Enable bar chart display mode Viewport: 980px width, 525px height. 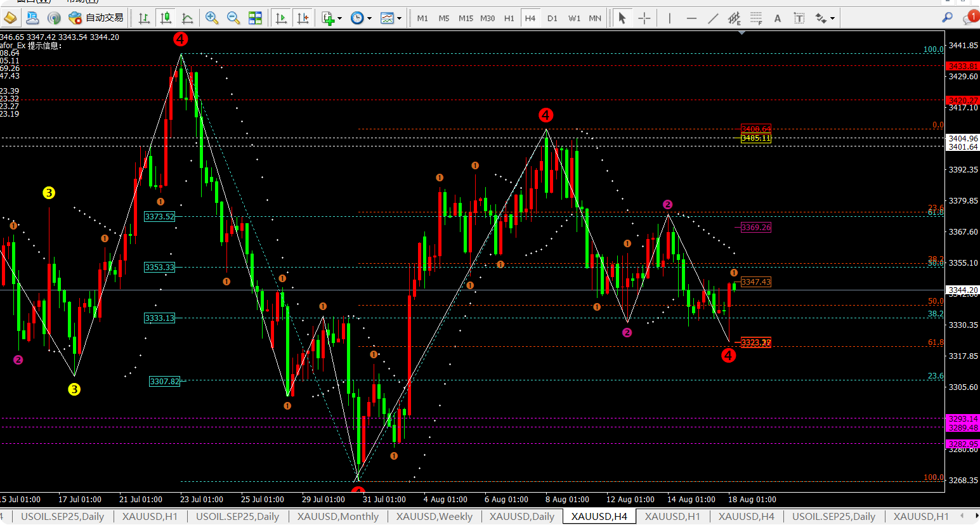(144, 18)
